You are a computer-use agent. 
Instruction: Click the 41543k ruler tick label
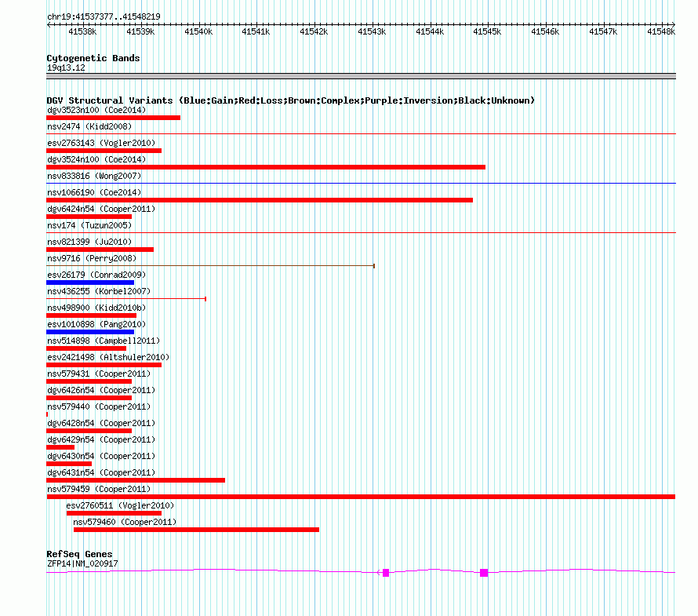click(x=372, y=31)
